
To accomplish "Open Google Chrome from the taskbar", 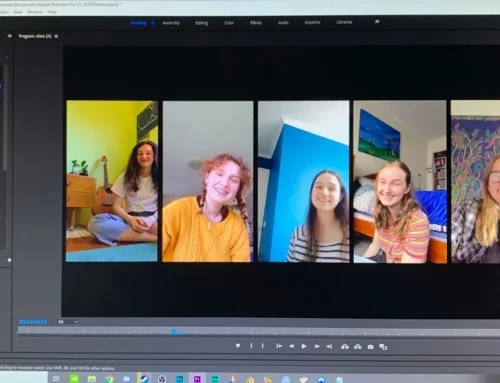I will 109,379.
